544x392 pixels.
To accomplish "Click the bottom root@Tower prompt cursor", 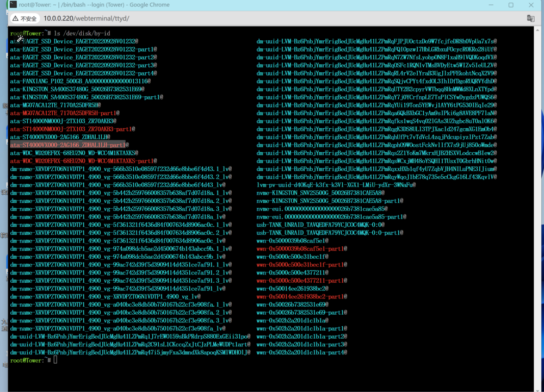I will 55,360.
